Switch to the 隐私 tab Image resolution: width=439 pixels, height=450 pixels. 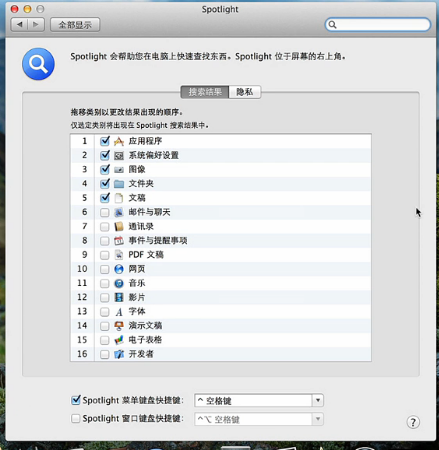(x=245, y=92)
